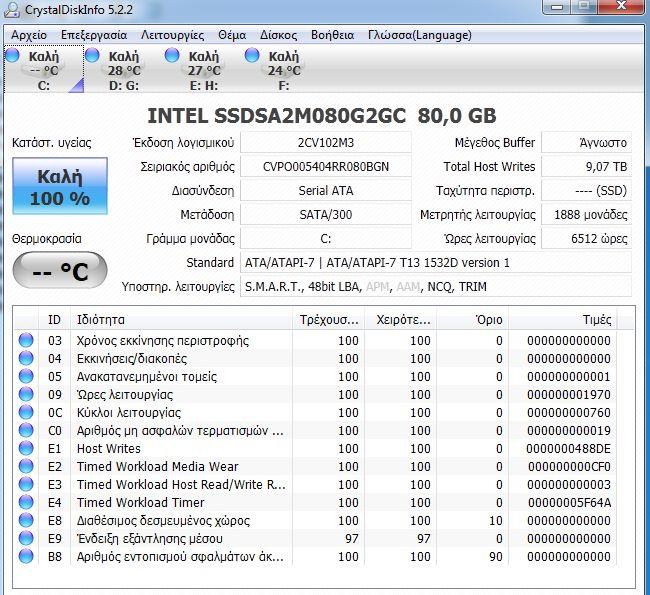Viewport: 650px width, 595px height.
Task: Open the Δίσκος menu
Action: 279,35
